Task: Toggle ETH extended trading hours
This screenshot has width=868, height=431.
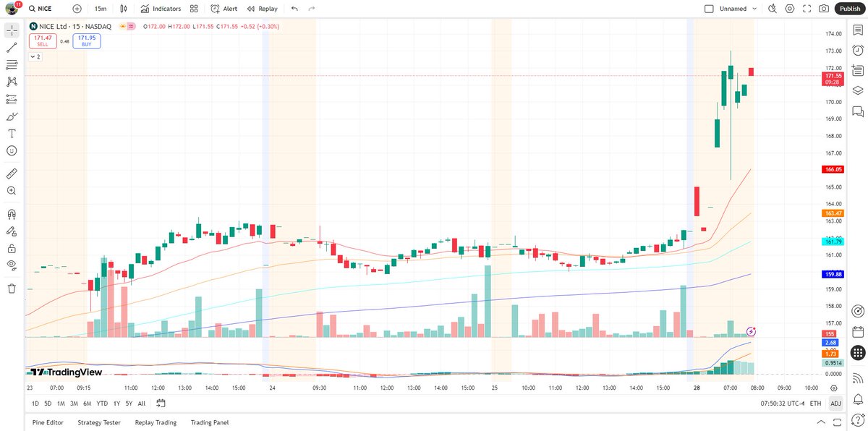Action: 815,404
